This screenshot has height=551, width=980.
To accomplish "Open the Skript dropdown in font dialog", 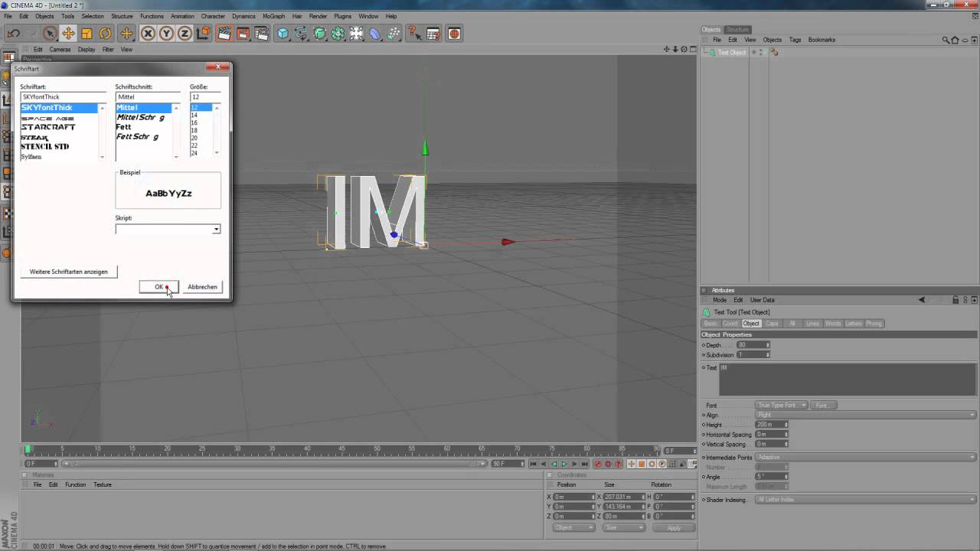I will coord(216,229).
